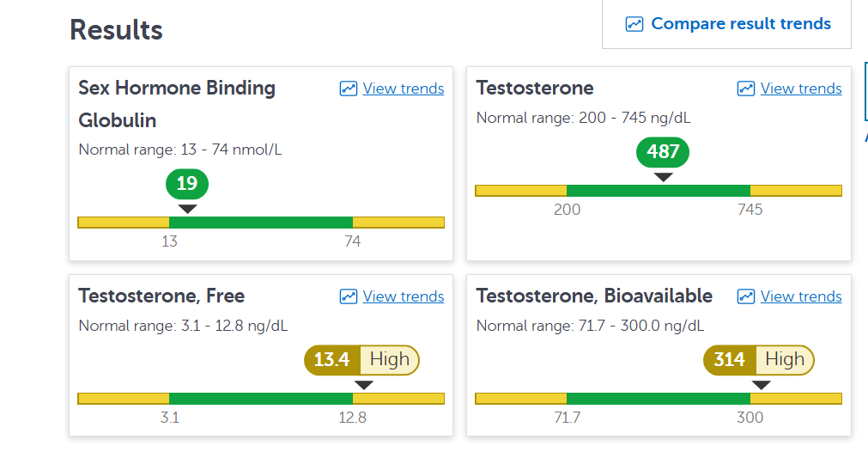This screenshot has width=868, height=464.
Task: Click the Bioavailable bar low yellow zone
Action: tap(521, 399)
